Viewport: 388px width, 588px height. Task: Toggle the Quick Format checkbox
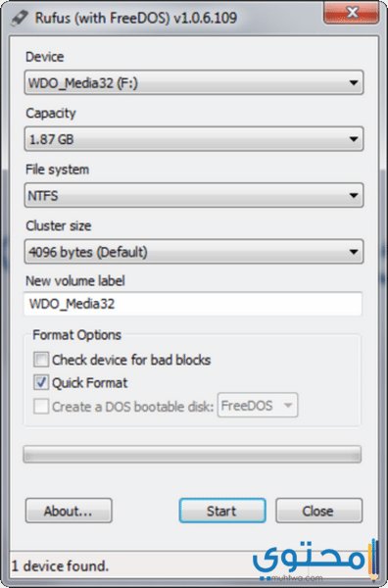(41, 382)
